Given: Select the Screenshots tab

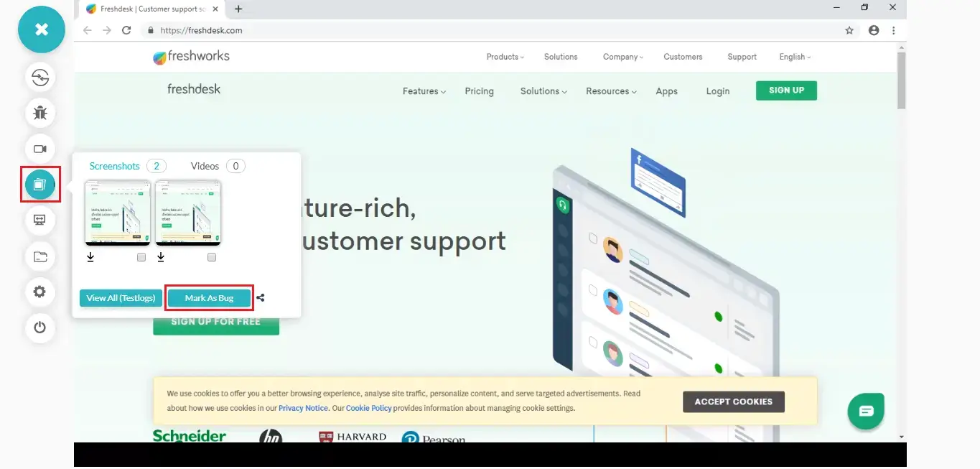Looking at the screenshot, I should [114, 166].
